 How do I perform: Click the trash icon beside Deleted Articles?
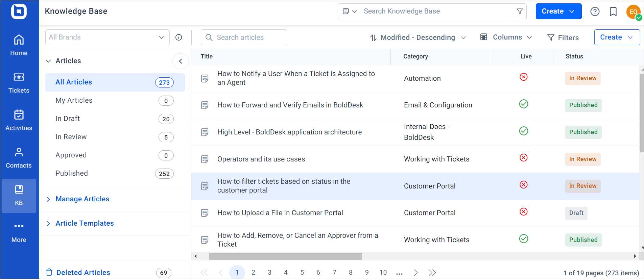49,272
